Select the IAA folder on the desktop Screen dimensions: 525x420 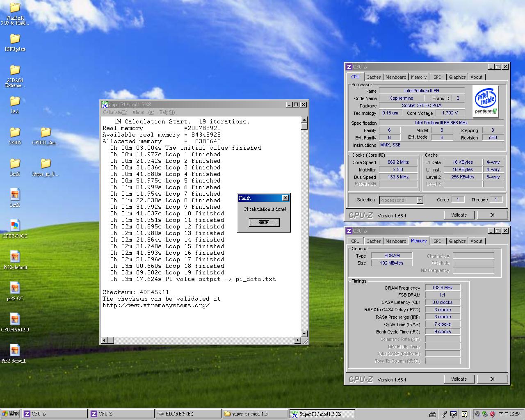15,101
